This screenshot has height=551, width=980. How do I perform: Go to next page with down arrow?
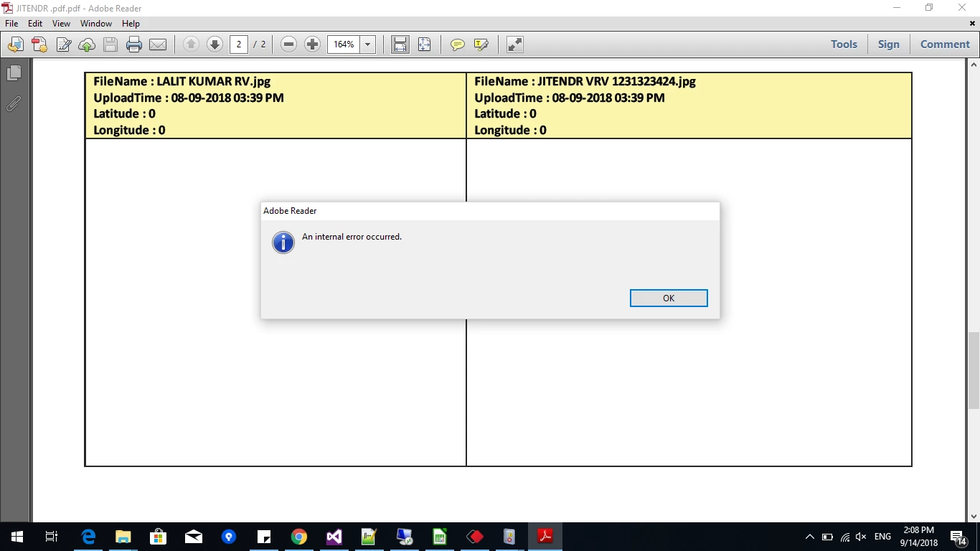click(x=215, y=44)
